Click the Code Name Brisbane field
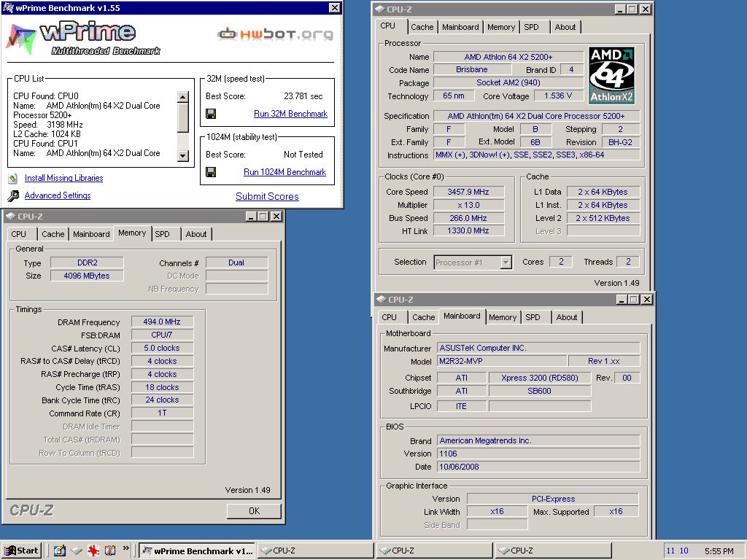This screenshot has width=747, height=560. pyautogui.click(x=472, y=69)
